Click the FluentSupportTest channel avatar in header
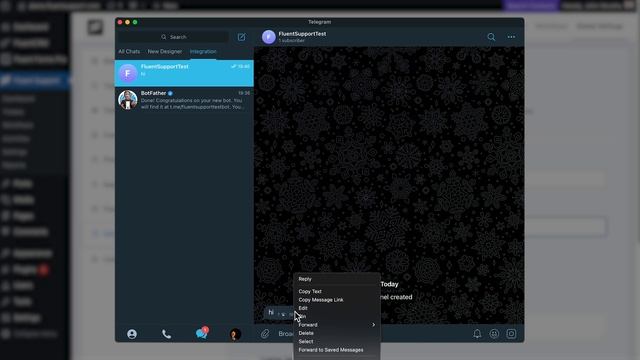 point(269,37)
